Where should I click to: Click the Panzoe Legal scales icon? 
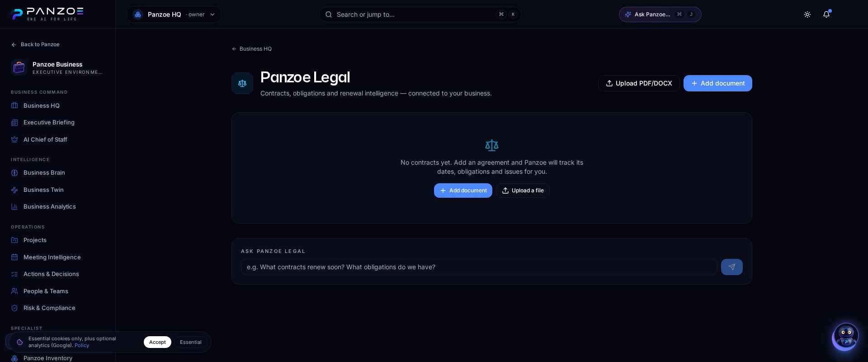(242, 83)
